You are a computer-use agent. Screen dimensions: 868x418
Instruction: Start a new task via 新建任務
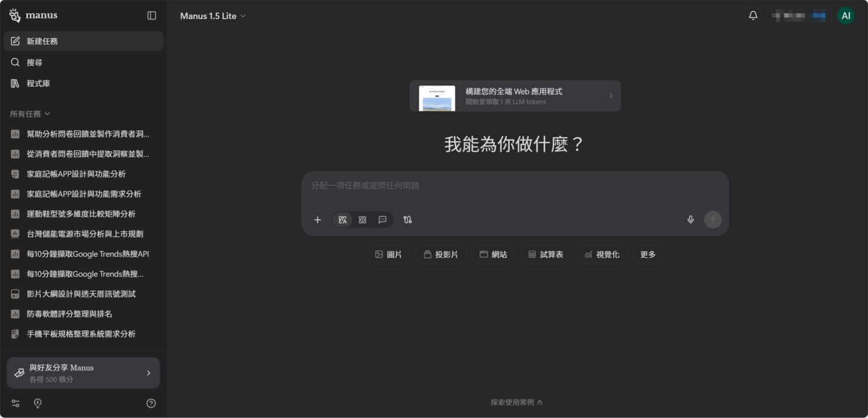(83, 41)
